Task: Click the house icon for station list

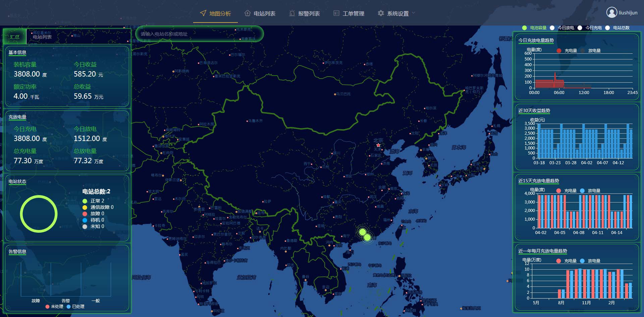Action: pos(248,13)
